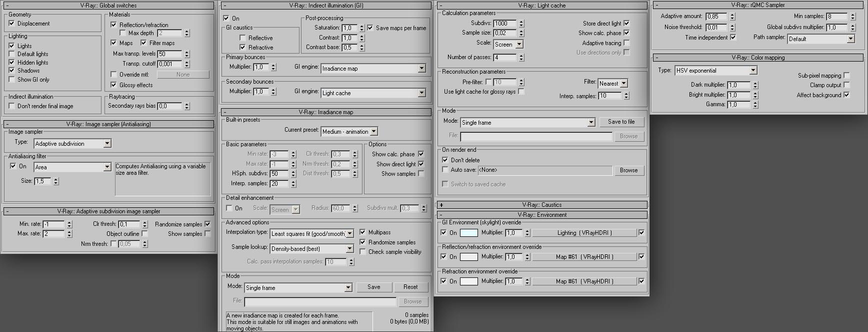Open Color mapping Type dropdown
This screenshot has height=332, width=868.
716,71
